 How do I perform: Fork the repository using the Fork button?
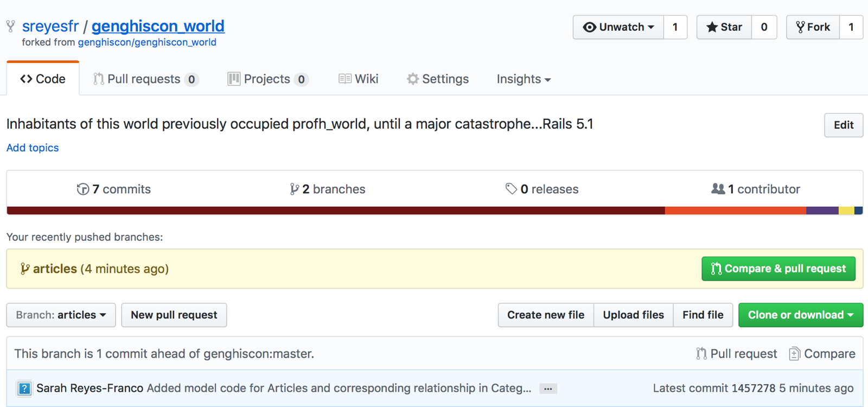point(813,27)
